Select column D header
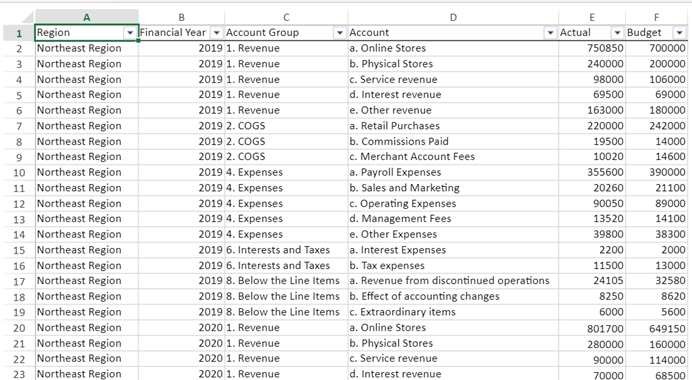This screenshot has height=380, width=692. [x=453, y=17]
